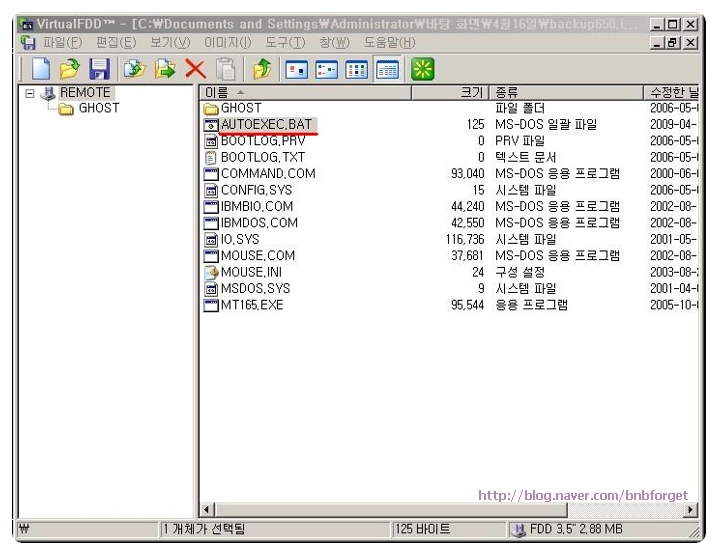Click the Up one folder icon
The width and height of the screenshot is (718, 555).
point(262,69)
